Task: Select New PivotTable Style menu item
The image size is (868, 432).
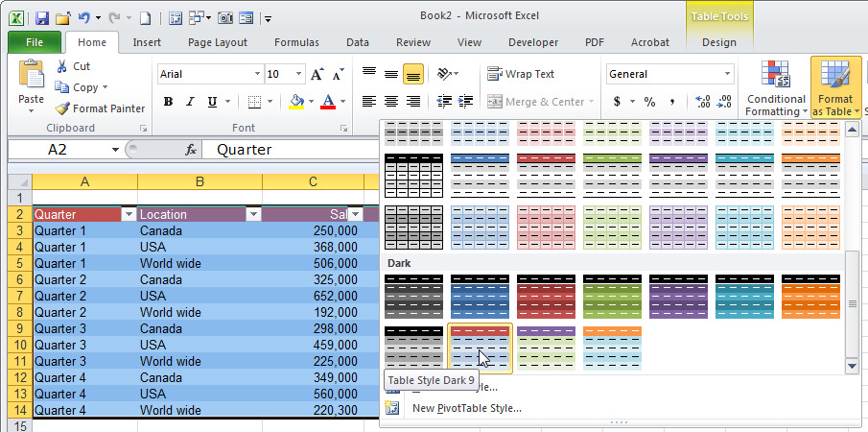Action: coord(466,409)
